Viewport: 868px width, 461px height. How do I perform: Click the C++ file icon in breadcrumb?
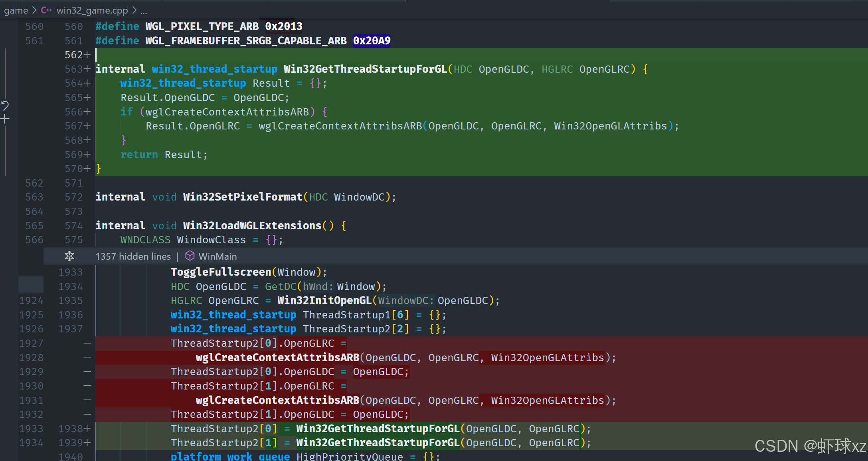46,10
